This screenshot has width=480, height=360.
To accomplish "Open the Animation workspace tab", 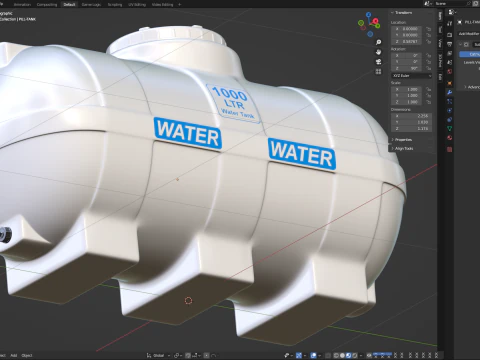I will [22, 5].
